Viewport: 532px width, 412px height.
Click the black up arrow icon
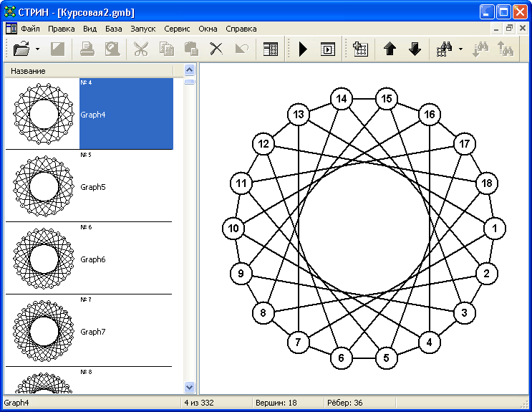click(390, 49)
